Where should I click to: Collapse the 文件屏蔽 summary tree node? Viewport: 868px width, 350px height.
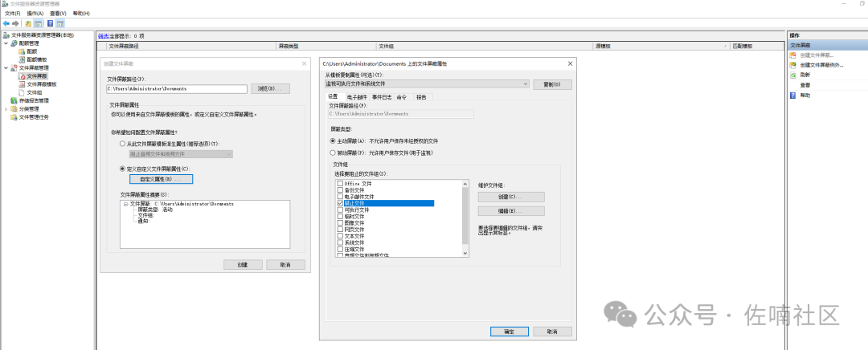[125, 204]
